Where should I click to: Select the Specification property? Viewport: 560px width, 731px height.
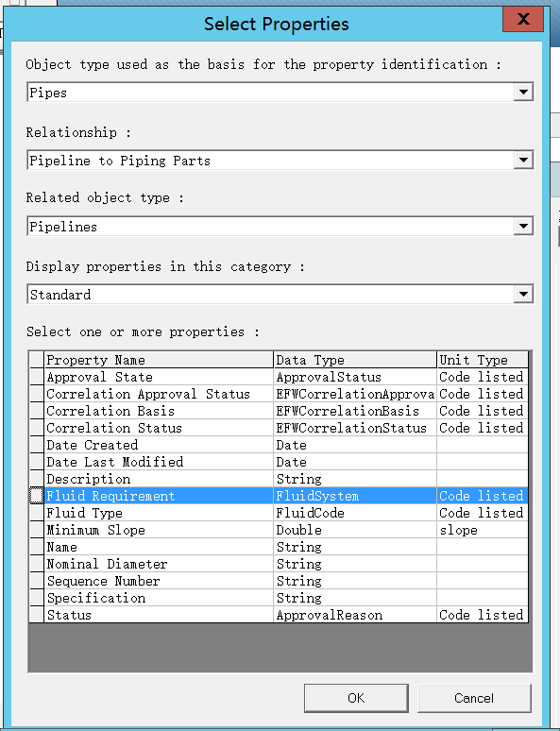[159, 598]
